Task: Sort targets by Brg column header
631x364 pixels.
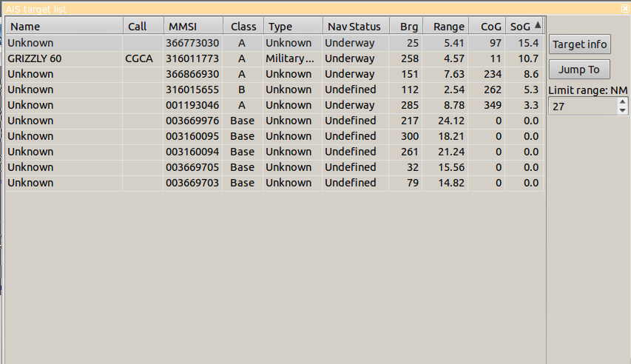Action: pos(408,27)
